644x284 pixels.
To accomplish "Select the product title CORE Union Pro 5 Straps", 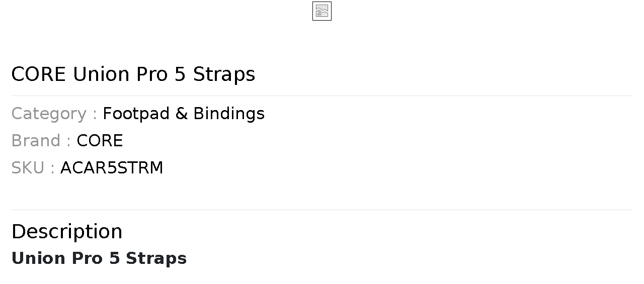I will coord(133,74).
